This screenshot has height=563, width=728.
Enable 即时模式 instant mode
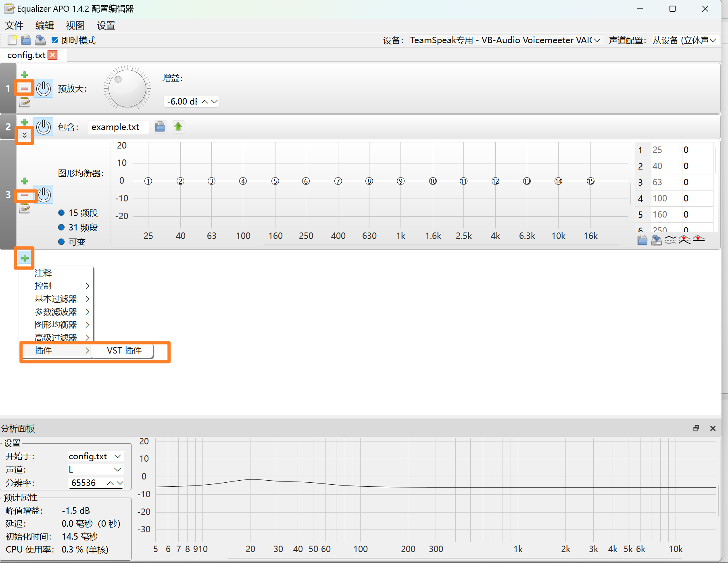click(55, 40)
